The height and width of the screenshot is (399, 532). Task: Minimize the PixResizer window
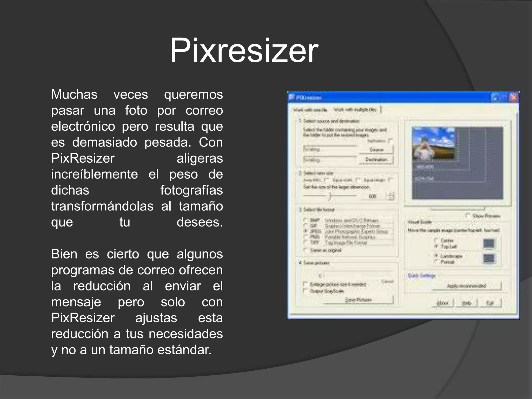(x=495, y=97)
